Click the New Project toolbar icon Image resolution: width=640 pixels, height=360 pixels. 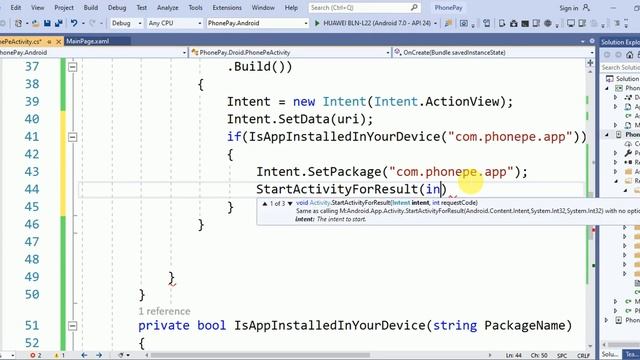click(x=18, y=23)
